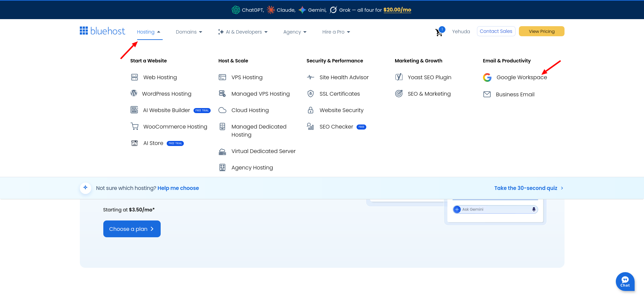Click the Bluehost grid logo icon
Screen dimensions: 644x299
click(x=84, y=31)
